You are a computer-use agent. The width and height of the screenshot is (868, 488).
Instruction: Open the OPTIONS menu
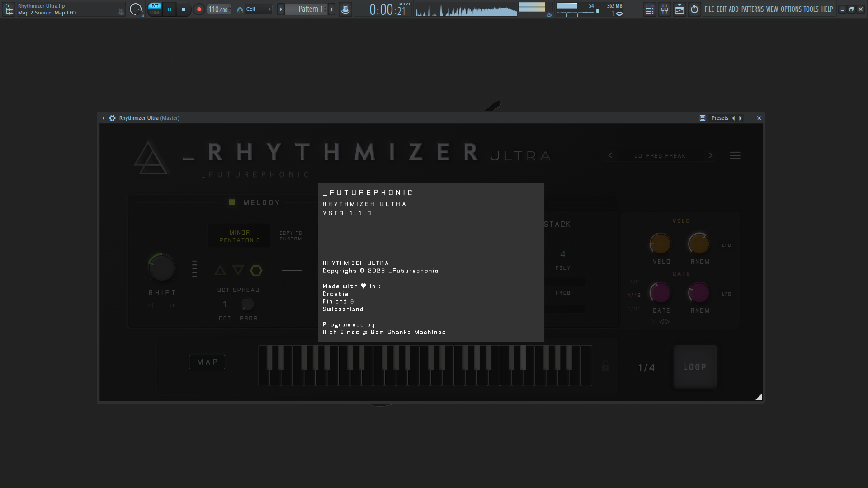pyautogui.click(x=791, y=9)
